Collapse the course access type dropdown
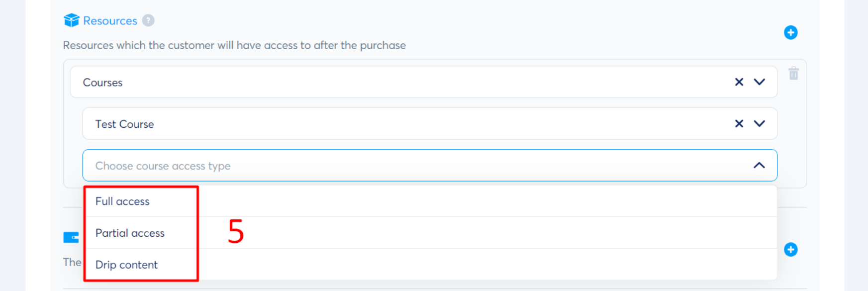Viewport: 868px width, 291px height. tap(759, 165)
